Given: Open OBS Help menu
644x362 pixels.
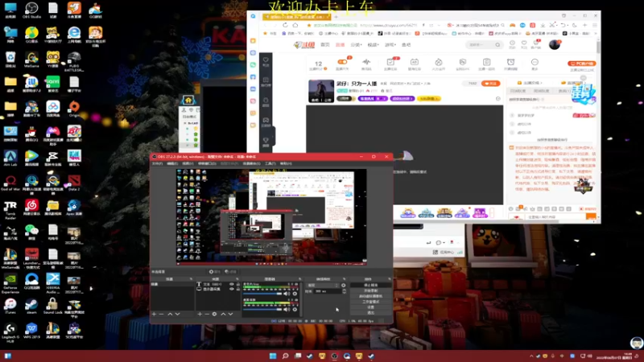Looking at the screenshot, I should [x=286, y=163].
